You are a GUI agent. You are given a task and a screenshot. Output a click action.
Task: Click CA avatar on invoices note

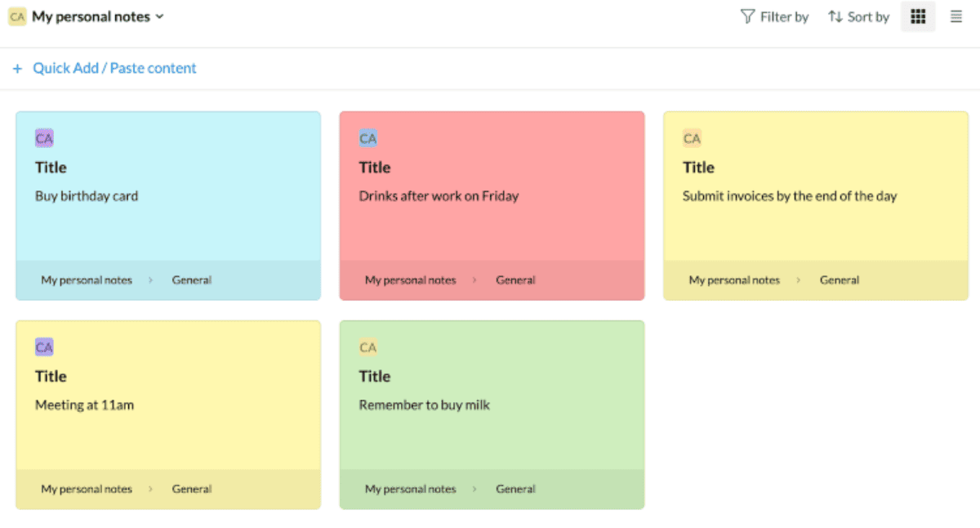(692, 138)
